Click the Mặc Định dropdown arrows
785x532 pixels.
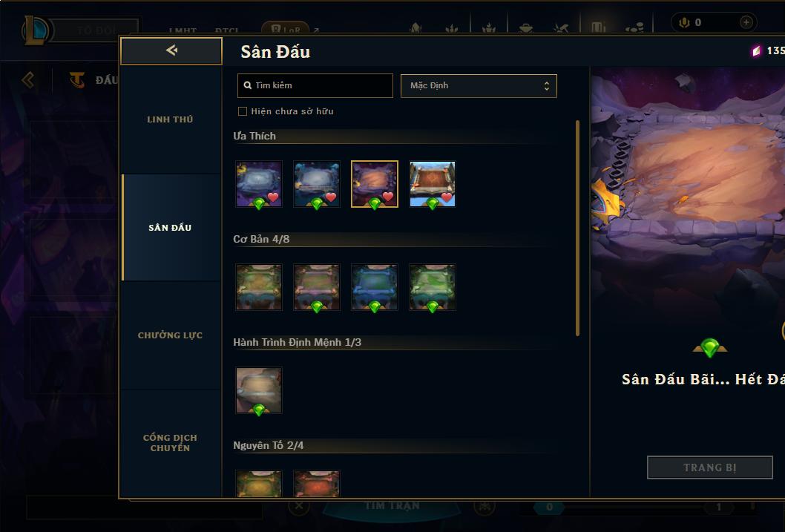(x=547, y=86)
